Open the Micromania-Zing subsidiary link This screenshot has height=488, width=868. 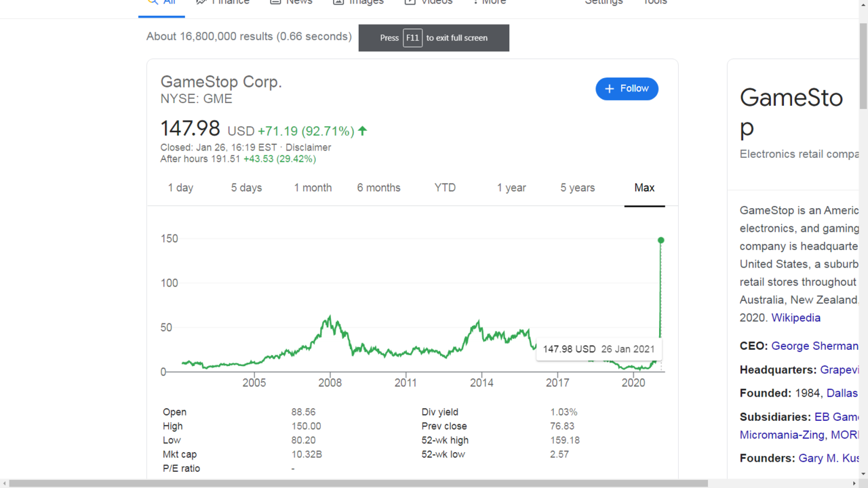(x=782, y=435)
